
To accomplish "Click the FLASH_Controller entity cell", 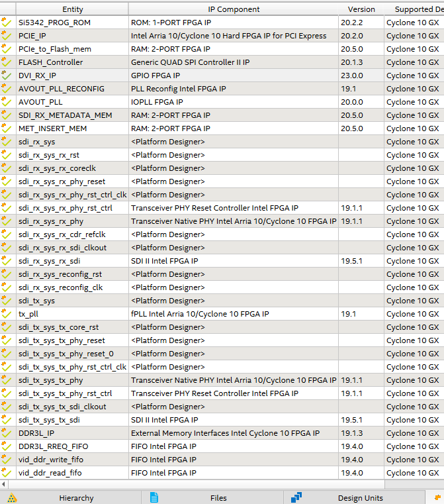I will (x=73, y=62).
